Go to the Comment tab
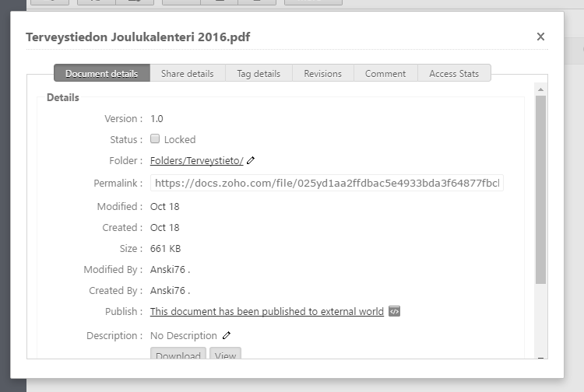The width and height of the screenshot is (584, 392). [x=385, y=74]
